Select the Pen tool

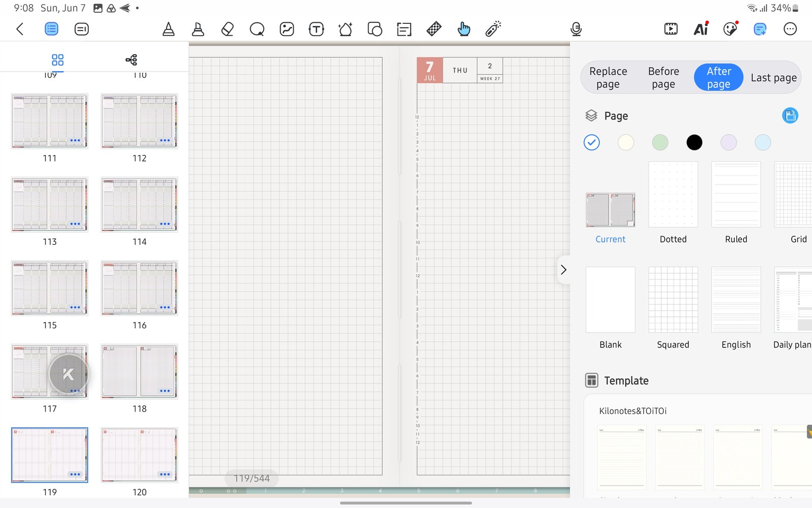[168, 29]
